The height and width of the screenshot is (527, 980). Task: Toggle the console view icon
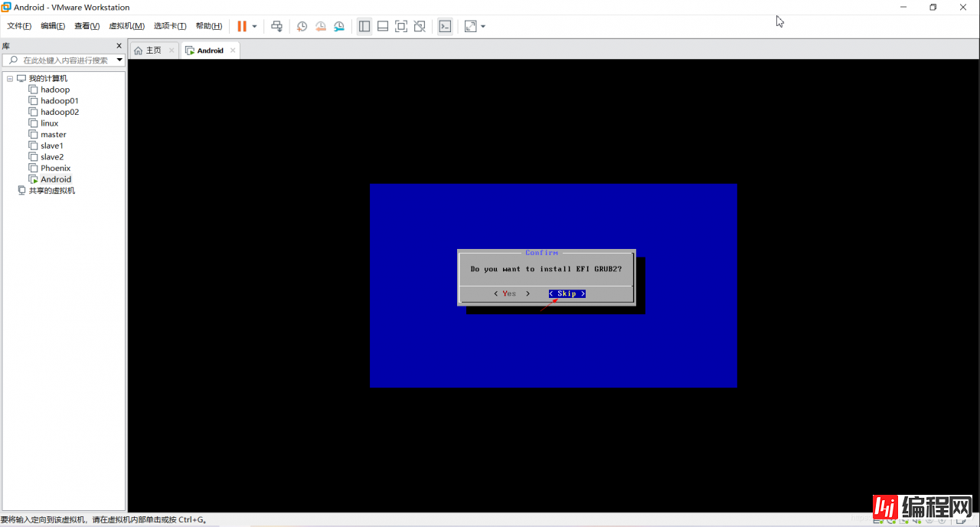click(445, 26)
